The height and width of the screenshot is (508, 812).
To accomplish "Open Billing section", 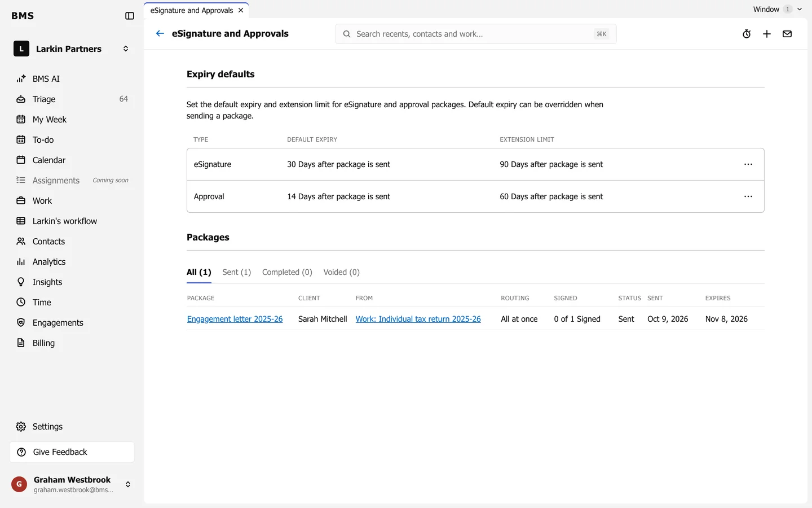I will click(x=72, y=343).
